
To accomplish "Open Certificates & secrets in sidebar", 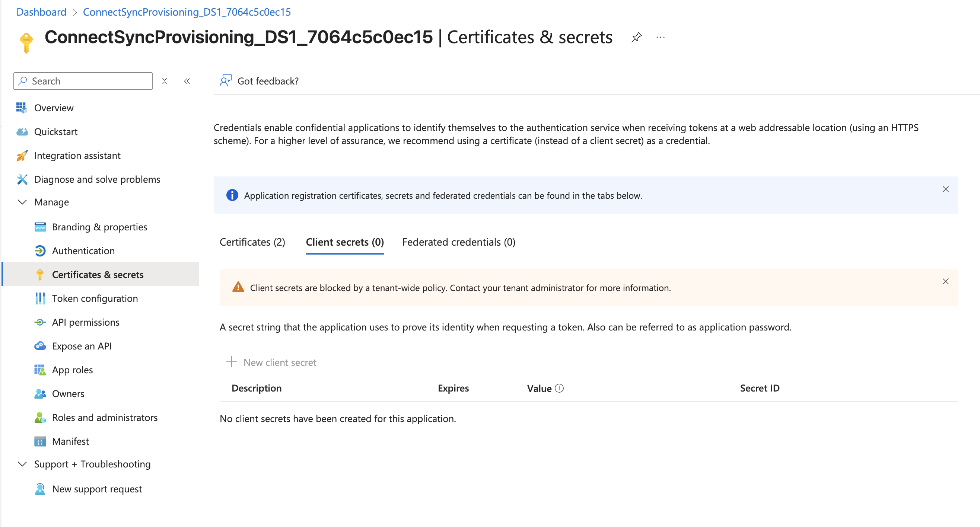I will (101, 274).
